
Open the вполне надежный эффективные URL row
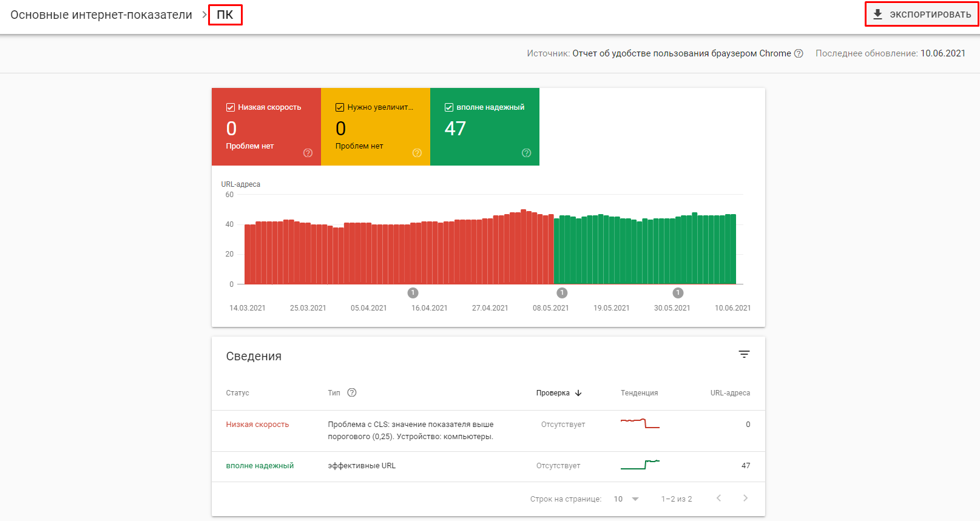(362, 466)
